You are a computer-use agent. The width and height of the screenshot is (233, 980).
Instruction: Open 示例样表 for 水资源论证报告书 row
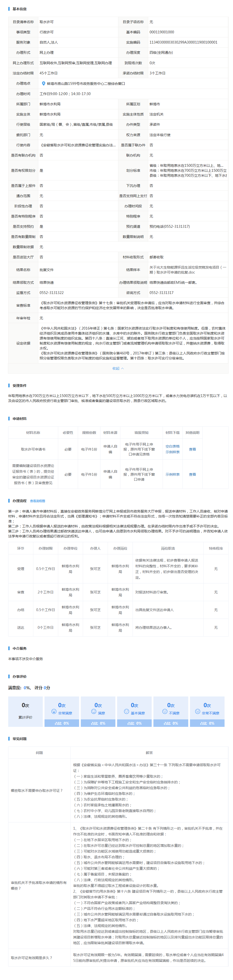(172, 474)
